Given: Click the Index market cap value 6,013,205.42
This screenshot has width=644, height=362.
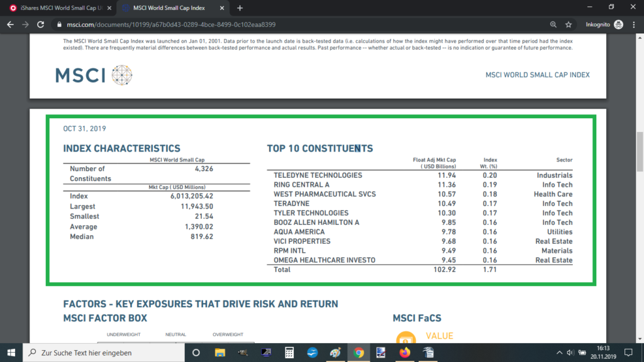Looking at the screenshot, I should point(192,196).
